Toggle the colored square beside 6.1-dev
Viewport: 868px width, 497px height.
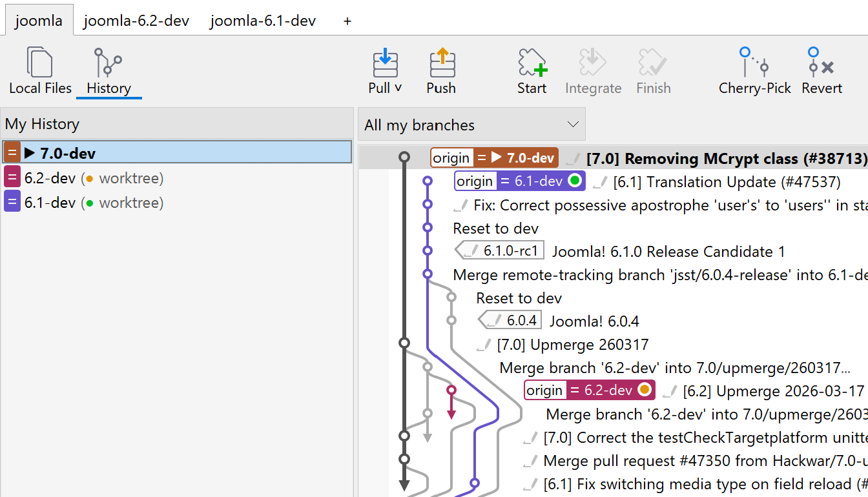[12, 202]
